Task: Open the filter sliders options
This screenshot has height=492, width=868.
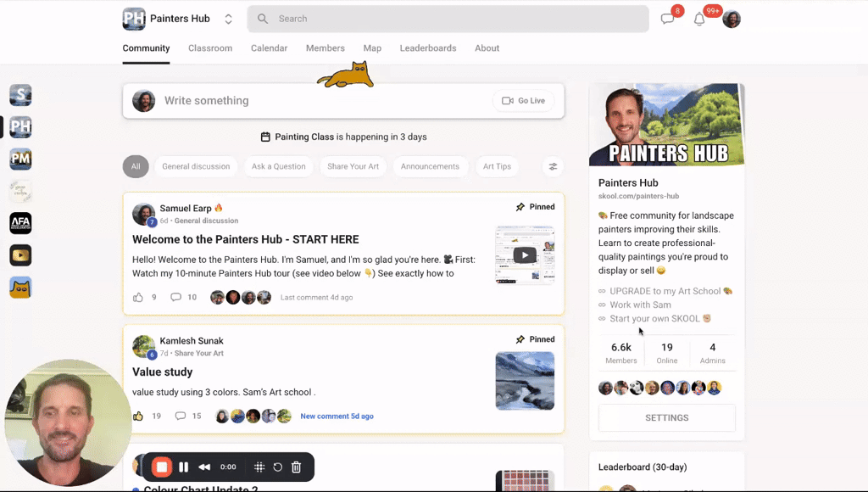Action: pyautogui.click(x=553, y=166)
